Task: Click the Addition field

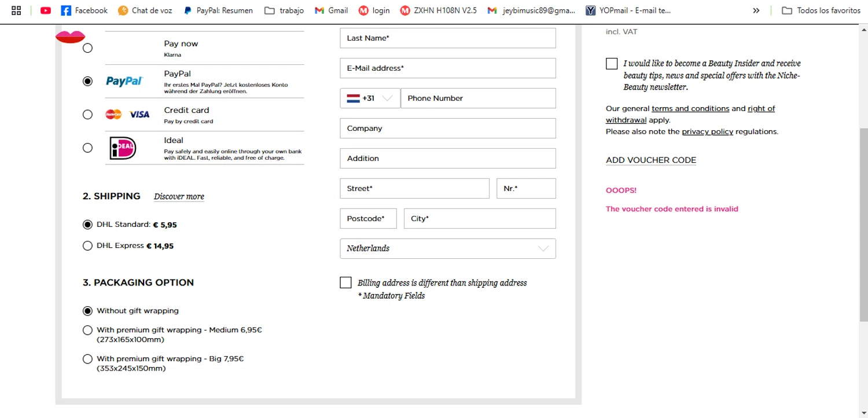Action: click(x=448, y=159)
